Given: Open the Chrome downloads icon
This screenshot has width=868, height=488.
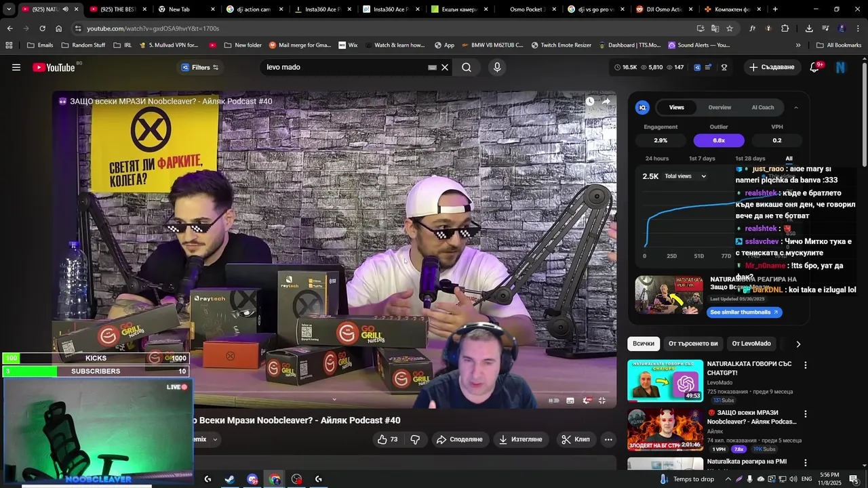Looking at the screenshot, I should (809, 28).
